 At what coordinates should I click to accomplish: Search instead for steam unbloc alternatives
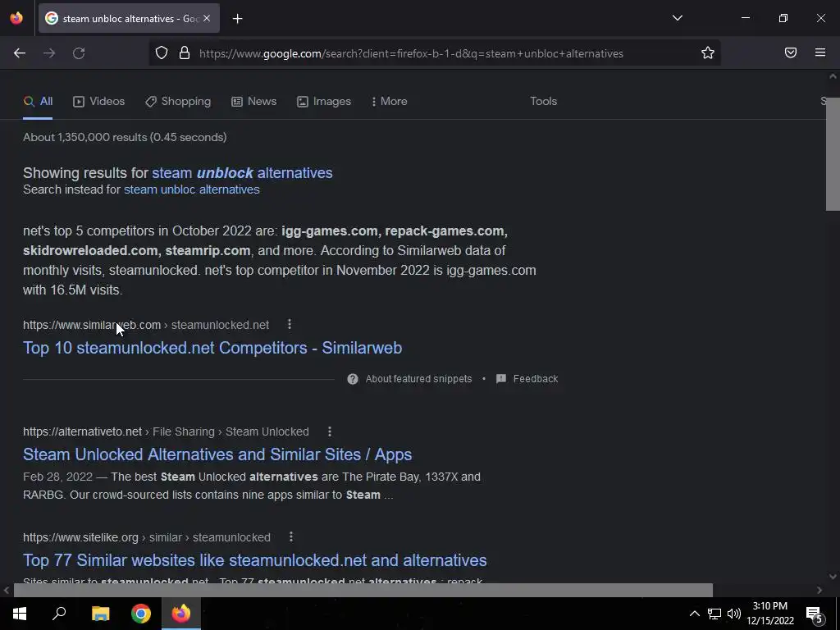tap(192, 189)
